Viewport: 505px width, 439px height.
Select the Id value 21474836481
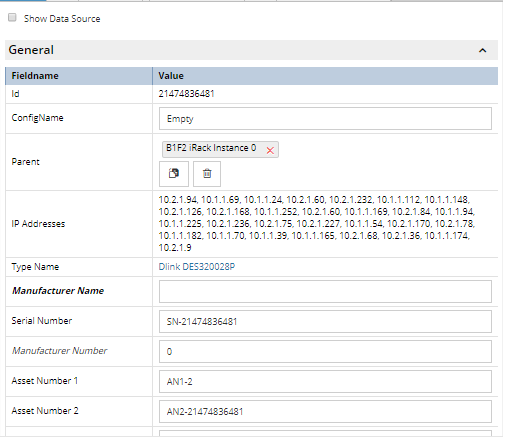pyautogui.click(x=186, y=94)
